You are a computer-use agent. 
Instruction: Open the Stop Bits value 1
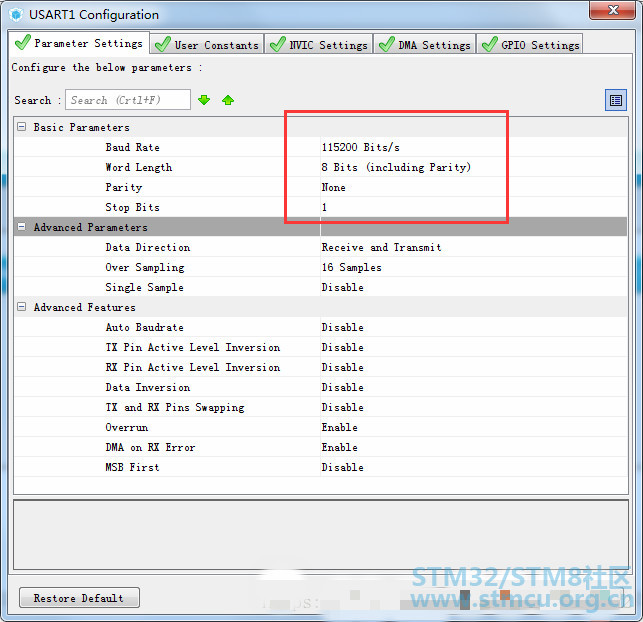[x=324, y=207]
